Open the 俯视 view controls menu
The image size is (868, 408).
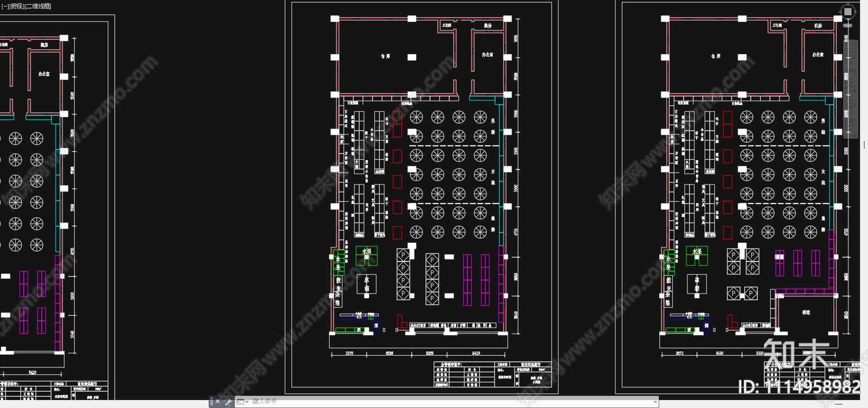[x=16, y=6]
